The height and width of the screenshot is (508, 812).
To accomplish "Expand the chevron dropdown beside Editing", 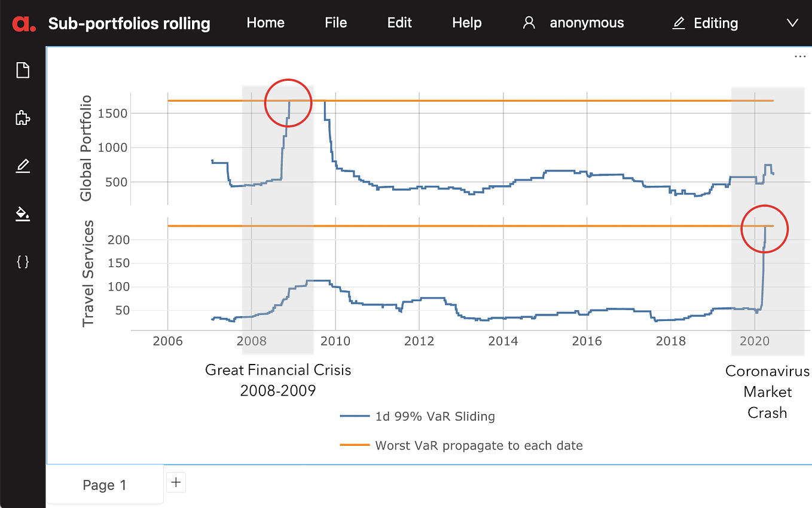I will coord(792,23).
